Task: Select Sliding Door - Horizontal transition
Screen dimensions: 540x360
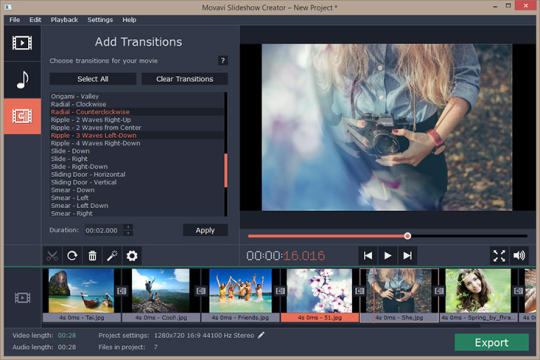Action: (137, 174)
